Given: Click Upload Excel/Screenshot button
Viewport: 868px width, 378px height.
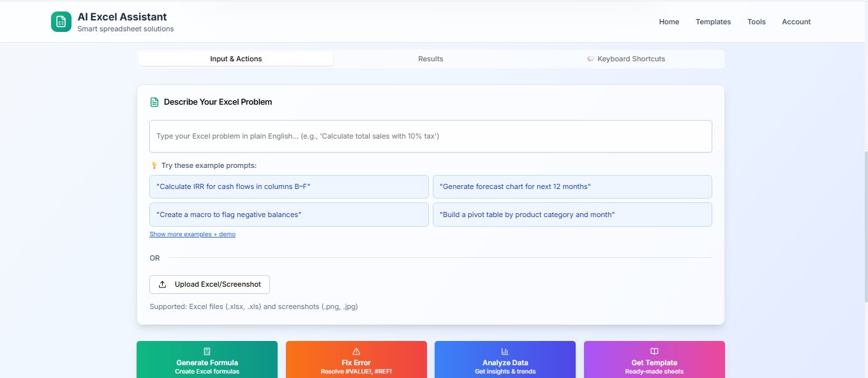Looking at the screenshot, I should tap(209, 284).
